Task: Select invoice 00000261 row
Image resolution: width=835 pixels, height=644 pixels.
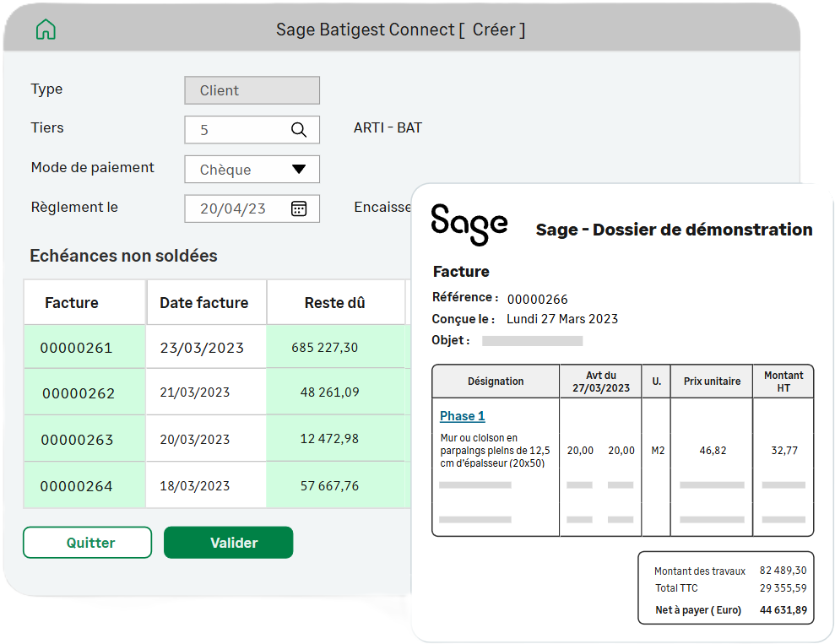Action: click(x=77, y=348)
